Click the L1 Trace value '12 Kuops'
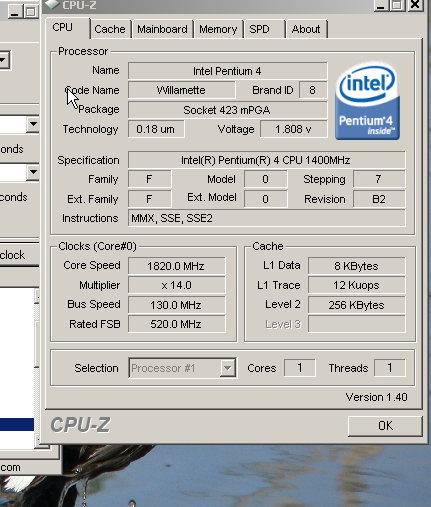 (356, 285)
